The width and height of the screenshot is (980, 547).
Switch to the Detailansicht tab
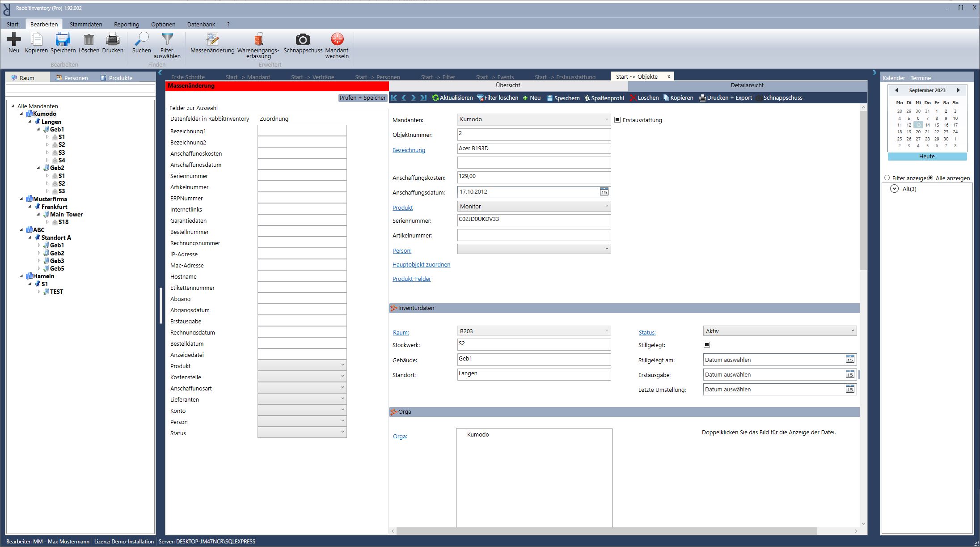coord(747,85)
